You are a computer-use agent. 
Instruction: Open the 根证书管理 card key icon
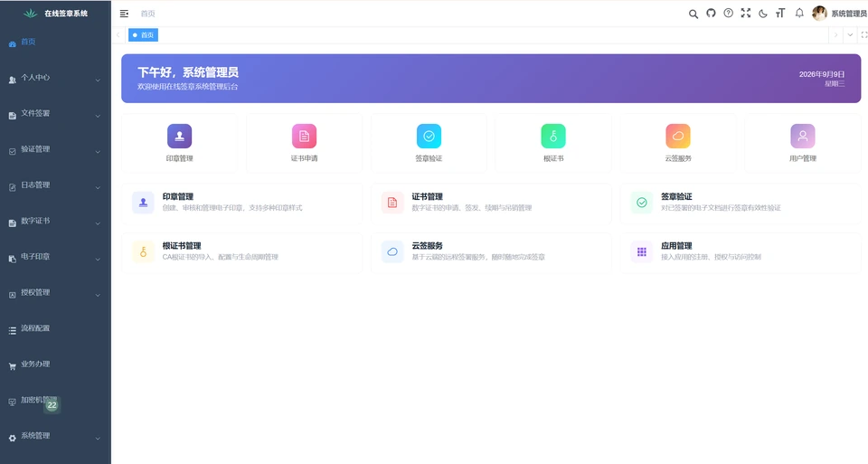[x=143, y=252]
